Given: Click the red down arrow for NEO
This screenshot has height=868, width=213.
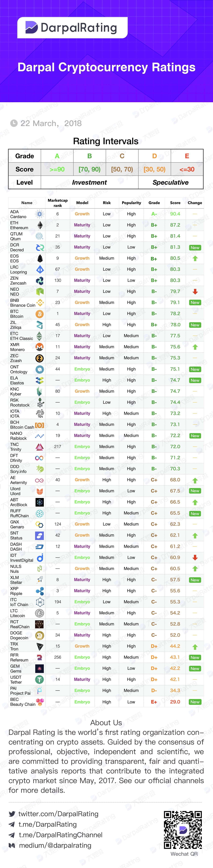Looking at the screenshot, I should click(195, 291).
